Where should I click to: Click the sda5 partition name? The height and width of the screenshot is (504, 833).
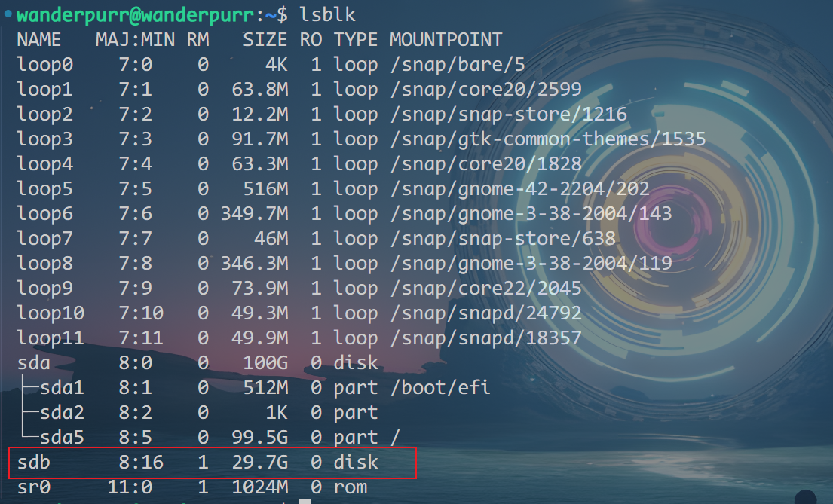pyautogui.click(x=62, y=438)
